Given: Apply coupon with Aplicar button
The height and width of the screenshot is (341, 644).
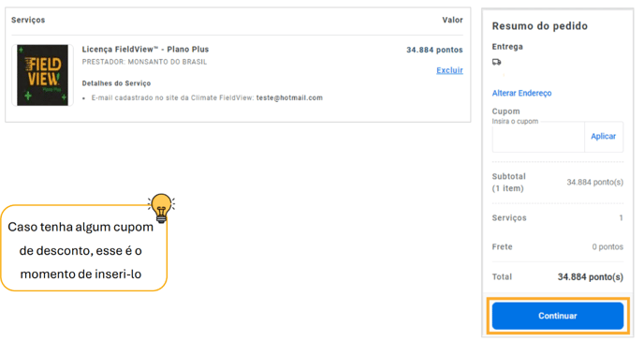Looking at the screenshot, I should (603, 137).
